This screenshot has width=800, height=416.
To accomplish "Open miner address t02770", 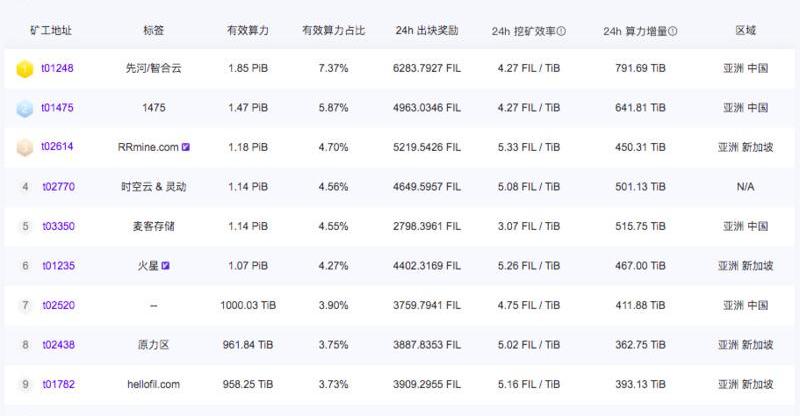I will click(59, 187).
